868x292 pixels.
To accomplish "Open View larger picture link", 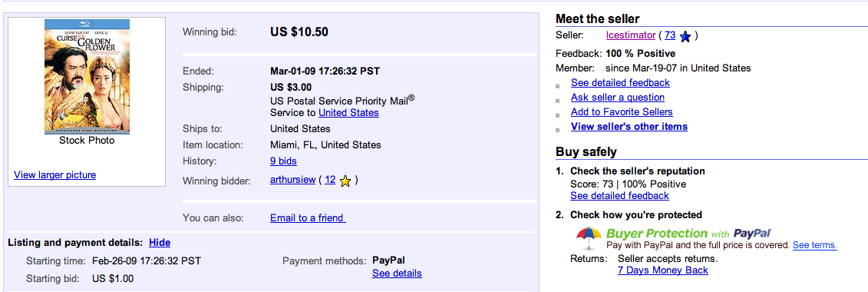I will point(54,175).
